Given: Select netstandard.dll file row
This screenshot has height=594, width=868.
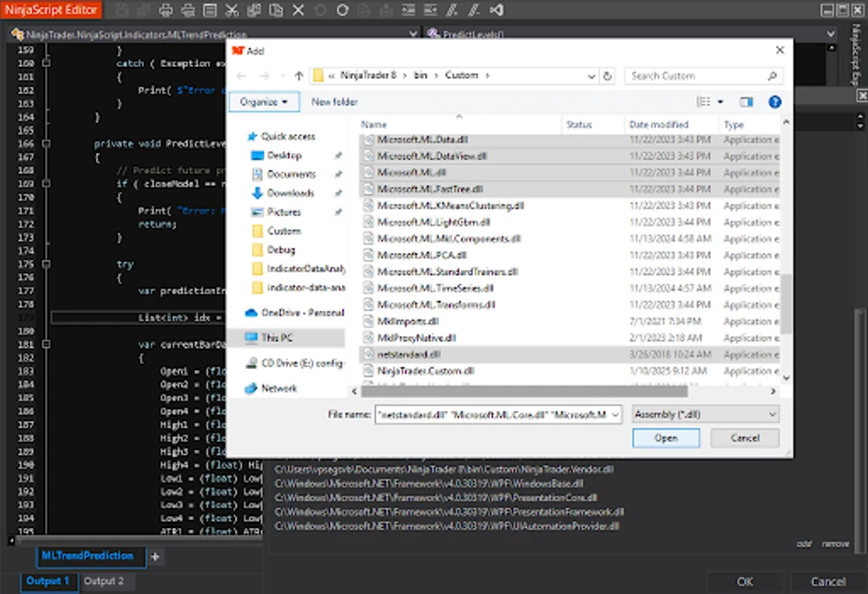Looking at the screenshot, I should pos(570,354).
